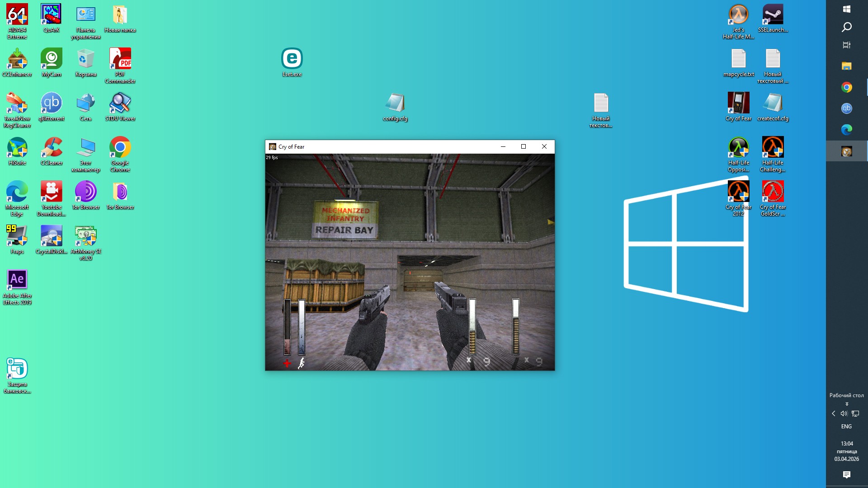This screenshot has width=868, height=488.
Task: Switch the ENG input language indicator
Action: pos(846,426)
